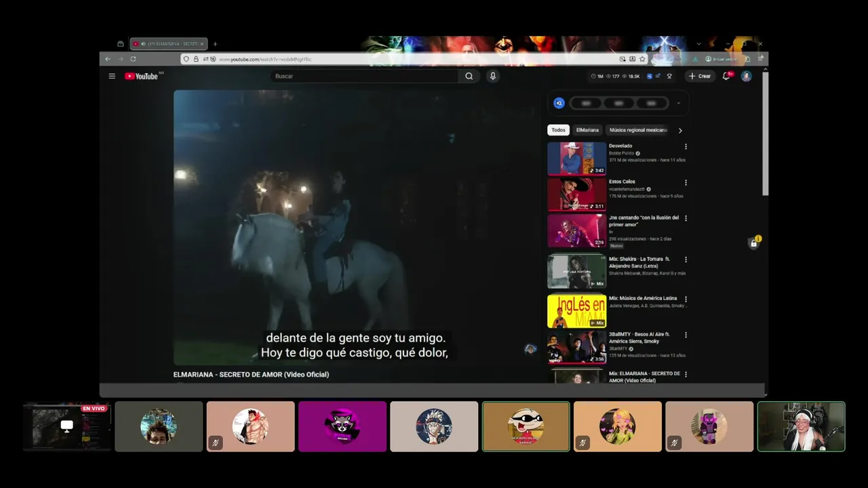Open 3BallMTY - Besos Al Aire title
868x488 pixels.
[639, 338]
